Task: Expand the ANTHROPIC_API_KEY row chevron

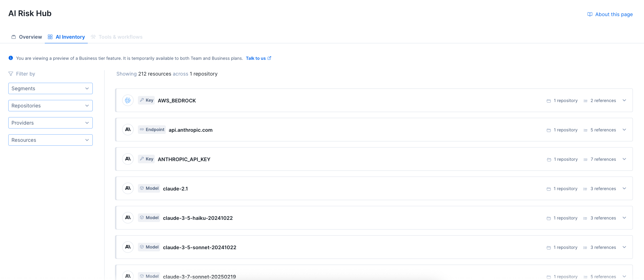Action: pos(624,159)
